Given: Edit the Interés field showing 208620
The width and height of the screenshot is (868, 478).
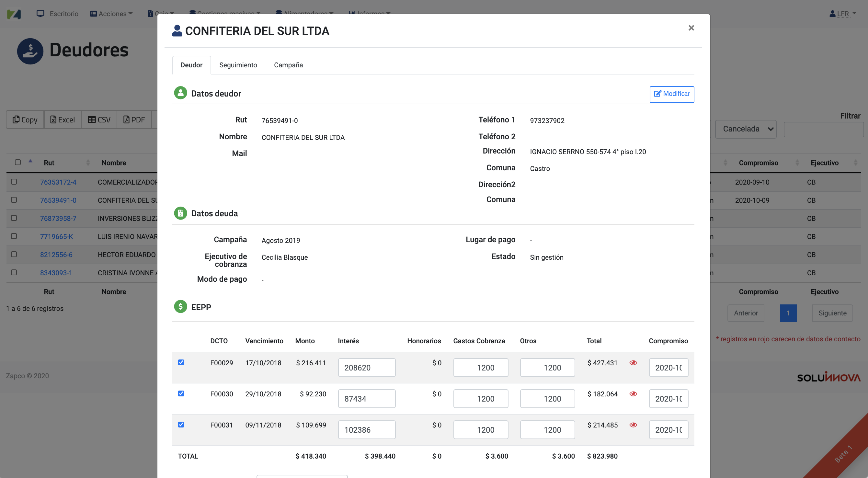Looking at the screenshot, I should point(367,368).
